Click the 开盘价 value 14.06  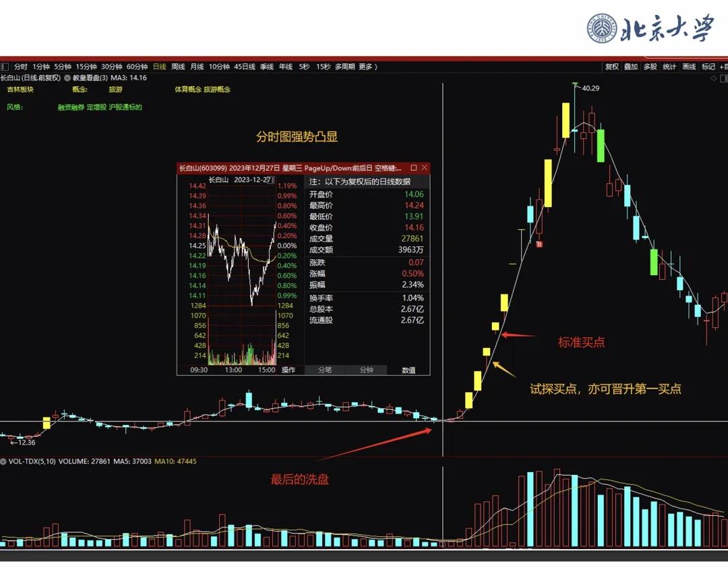414,195
